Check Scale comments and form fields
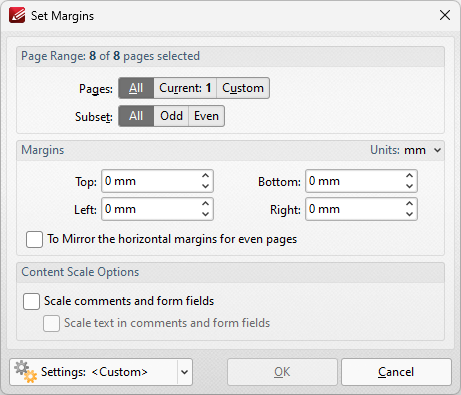Screen dimensions: 461x395 coord(31,301)
